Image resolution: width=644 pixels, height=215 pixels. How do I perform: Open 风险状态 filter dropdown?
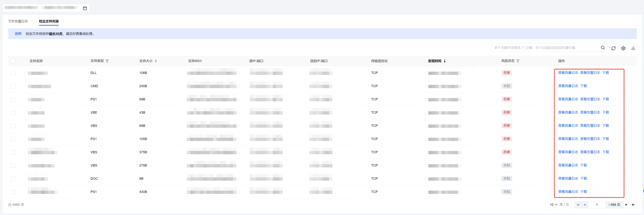coord(518,61)
